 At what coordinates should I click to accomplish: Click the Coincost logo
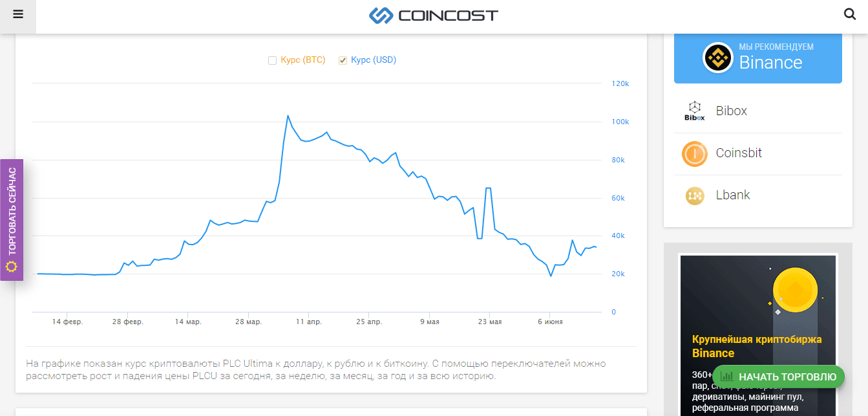433,15
